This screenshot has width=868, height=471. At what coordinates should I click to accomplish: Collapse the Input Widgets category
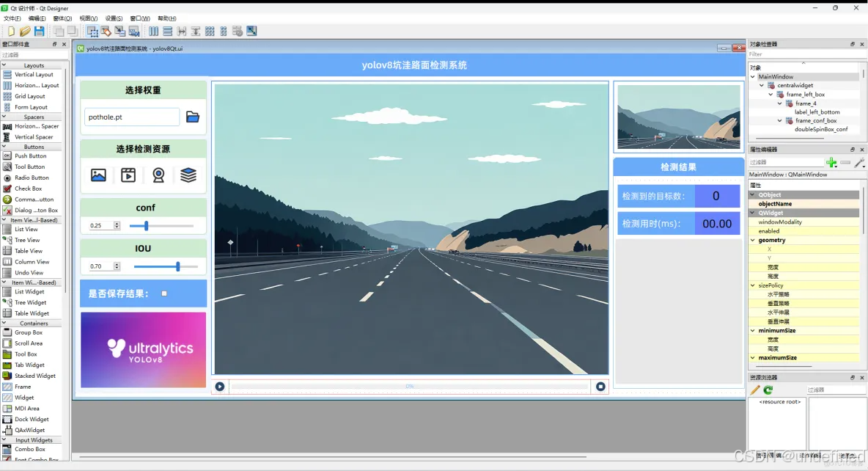tap(4, 440)
